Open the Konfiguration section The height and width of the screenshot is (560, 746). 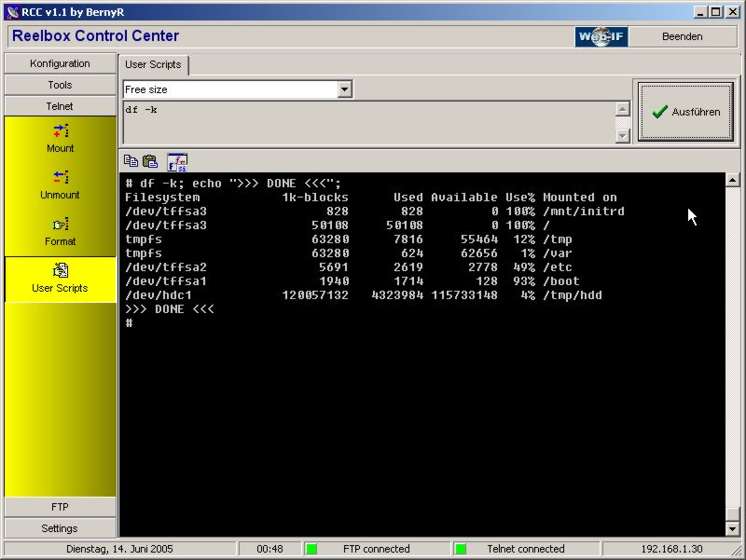[x=60, y=63]
